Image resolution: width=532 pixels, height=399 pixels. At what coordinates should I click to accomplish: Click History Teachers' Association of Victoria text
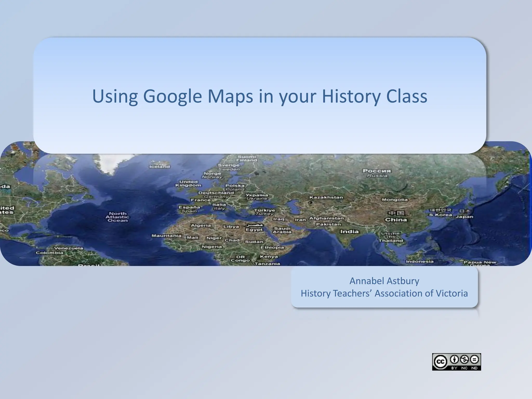[x=384, y=293]
